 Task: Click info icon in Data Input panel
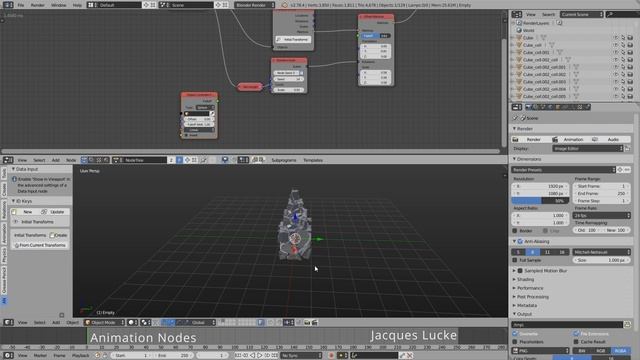click(14, 179)
